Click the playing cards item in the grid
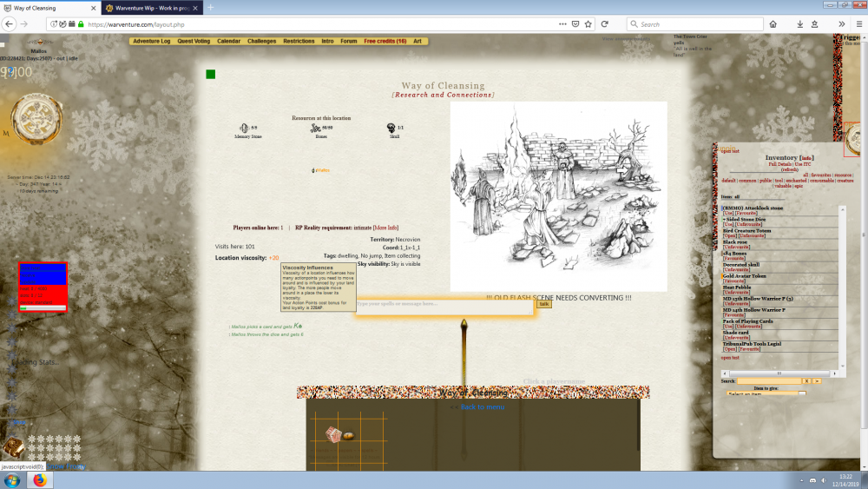This screenshot has height=489, width=868. point(333,434)
